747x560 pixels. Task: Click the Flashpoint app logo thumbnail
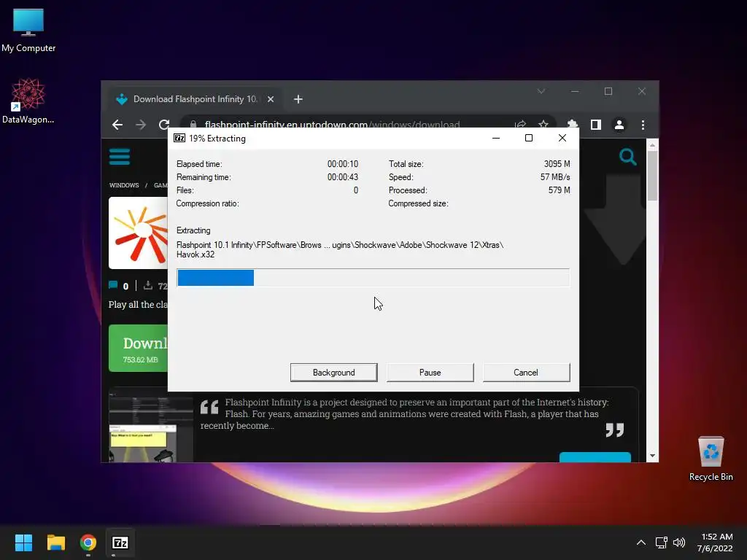pyautogui.click(x=139, y=233)
